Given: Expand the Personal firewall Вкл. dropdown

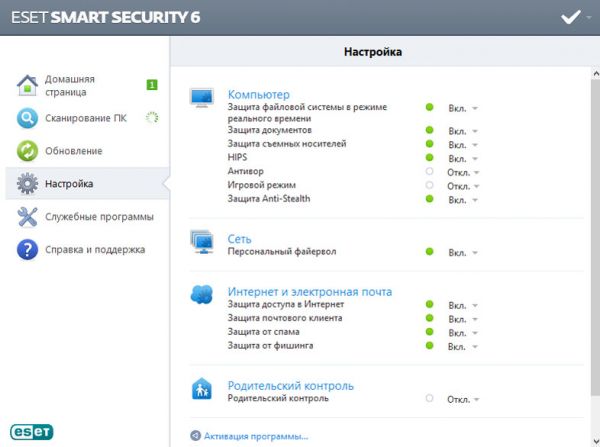Looking at the screenshot, I should [476, 253].
